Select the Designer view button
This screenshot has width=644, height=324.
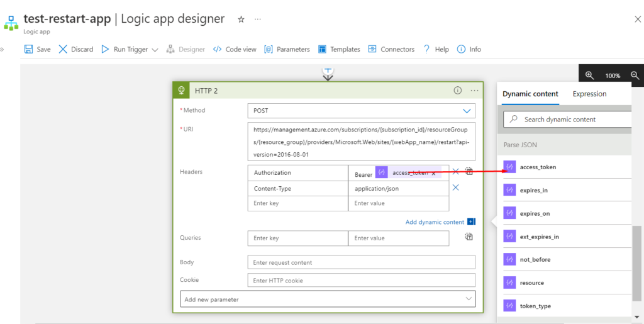pyautogui.click(x=186, y=49)
